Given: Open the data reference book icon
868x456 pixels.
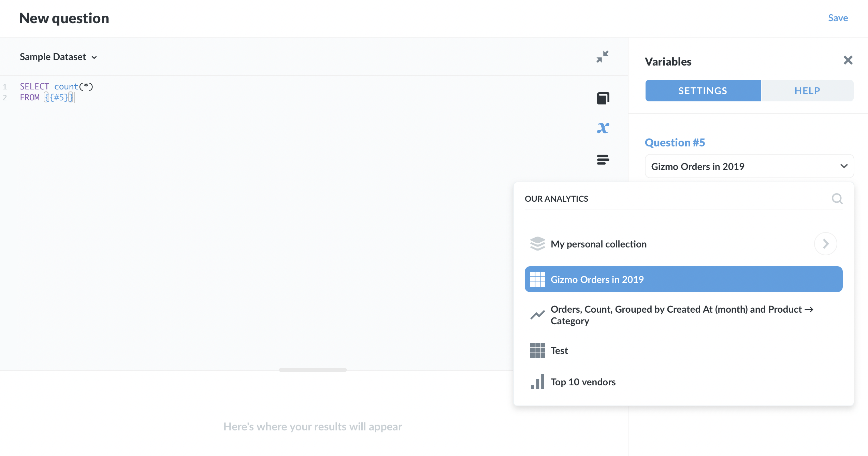Looking at the screenshot, I should [x=603, y=98].
